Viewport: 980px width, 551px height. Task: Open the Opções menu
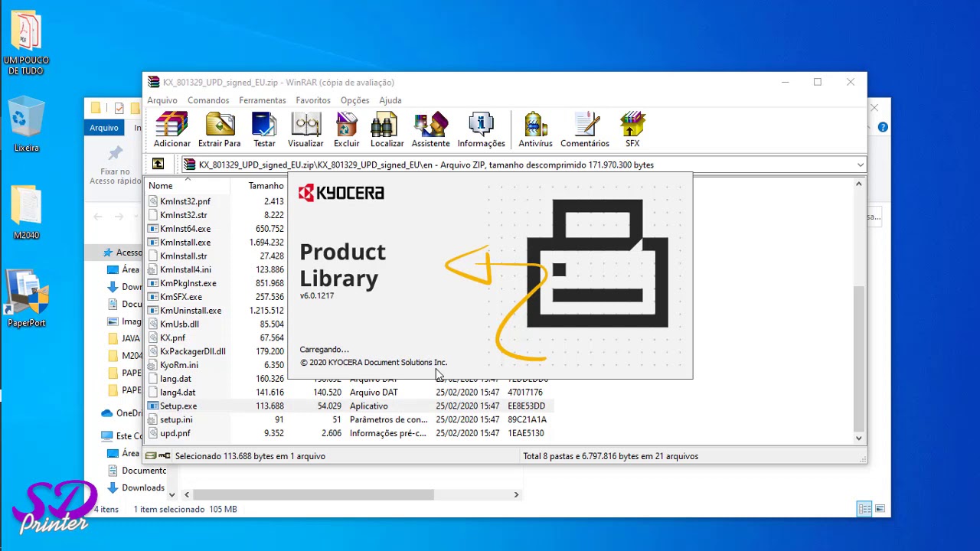coord(354,100)
